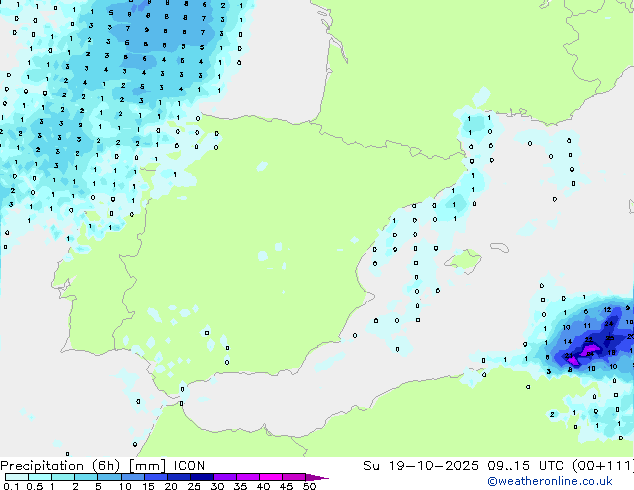This screenshot has height=490, width=634.
Task: Click the 1–2 mm legend color box
Action: 63,477
